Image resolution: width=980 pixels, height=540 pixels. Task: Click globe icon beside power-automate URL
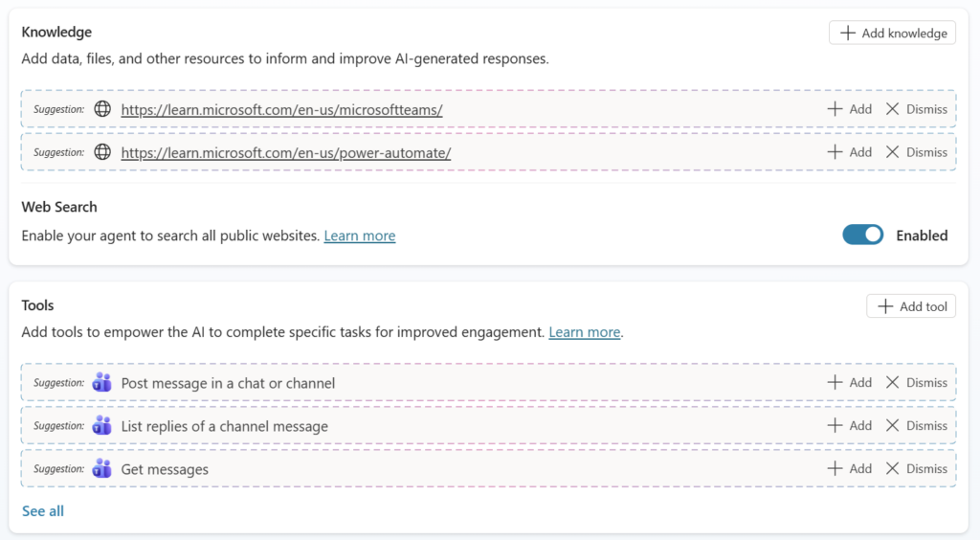pyautogui.click(x=102, y=152)
